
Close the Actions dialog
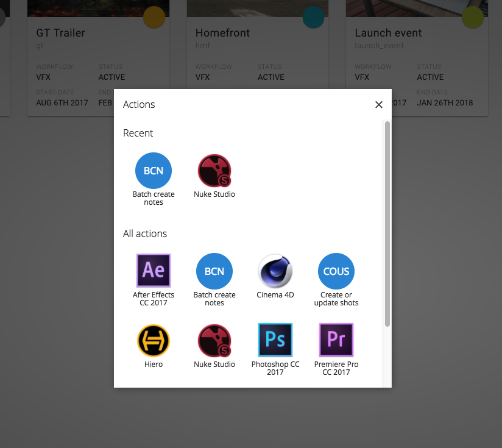379,105
